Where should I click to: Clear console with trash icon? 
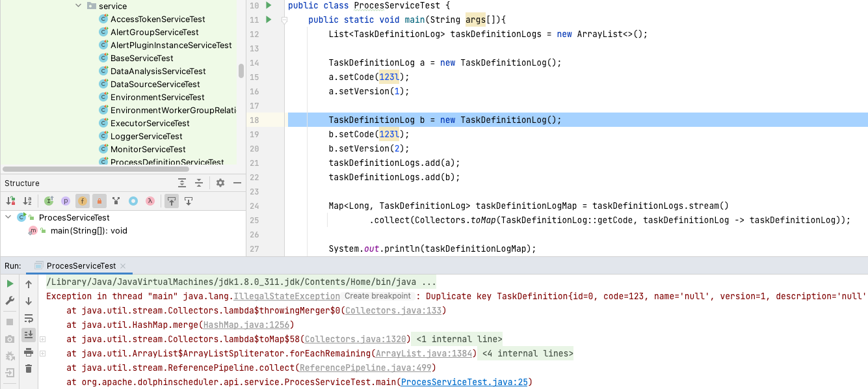[29, 369]
